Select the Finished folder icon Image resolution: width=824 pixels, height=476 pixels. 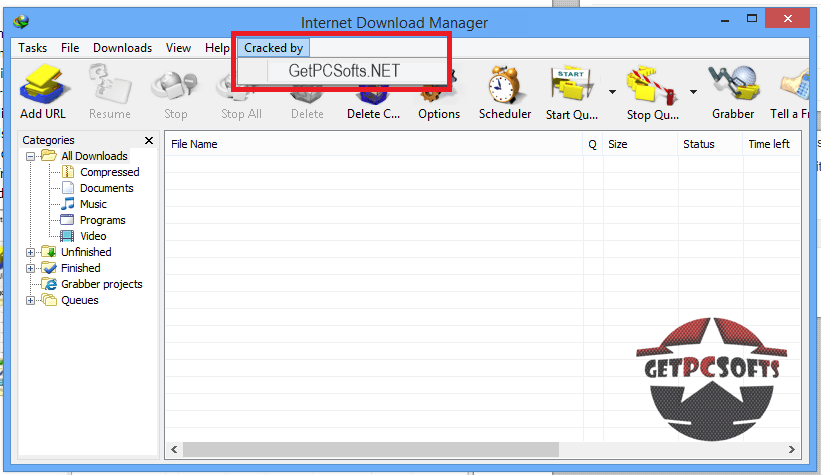49,268
